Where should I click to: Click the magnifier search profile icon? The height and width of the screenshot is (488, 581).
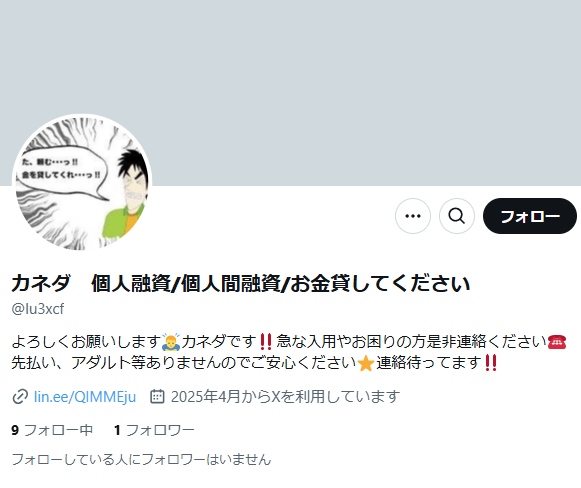point(456,216)
